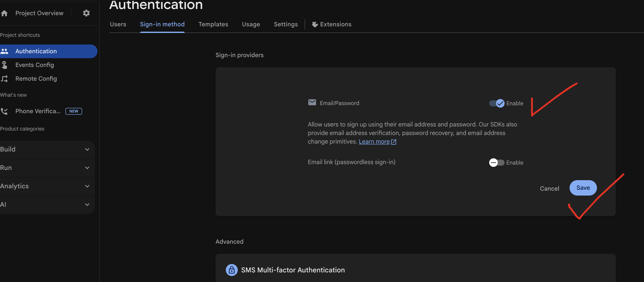Image resolution: width=644 pixels, height=282 pixels.
Task: Click the Events Config touch icon
Action: pos(4,65)
